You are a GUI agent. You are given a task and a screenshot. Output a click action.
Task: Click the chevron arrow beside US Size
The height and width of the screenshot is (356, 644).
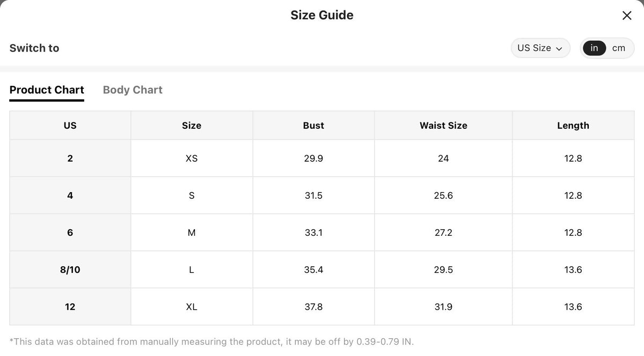click(x=559, y=49)
